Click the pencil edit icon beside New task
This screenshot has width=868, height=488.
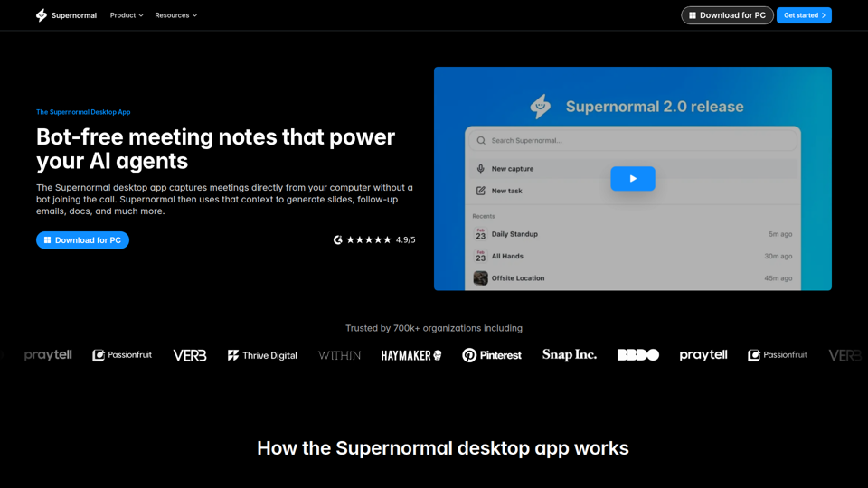click(480, 191)
